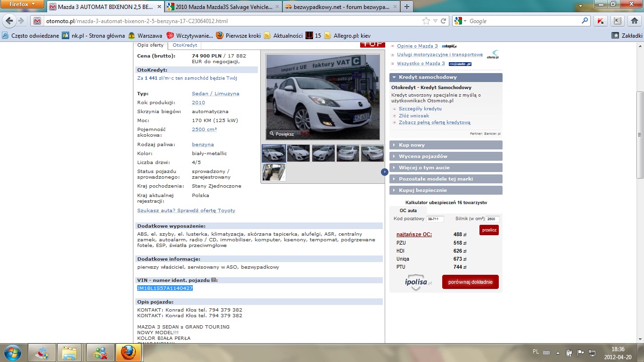Open Wszystko o Mazda 3 link
Screen dimensions: 644x362
[421, 64]
